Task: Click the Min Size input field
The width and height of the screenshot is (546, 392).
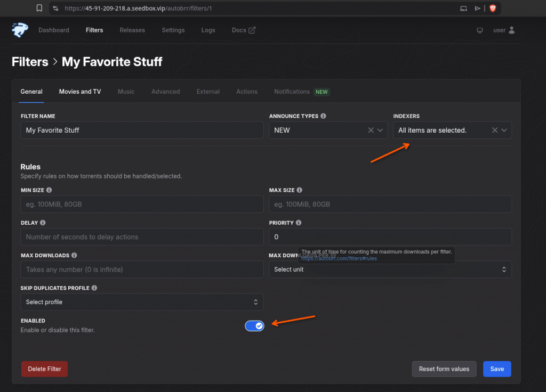Action: pos(142,204)
